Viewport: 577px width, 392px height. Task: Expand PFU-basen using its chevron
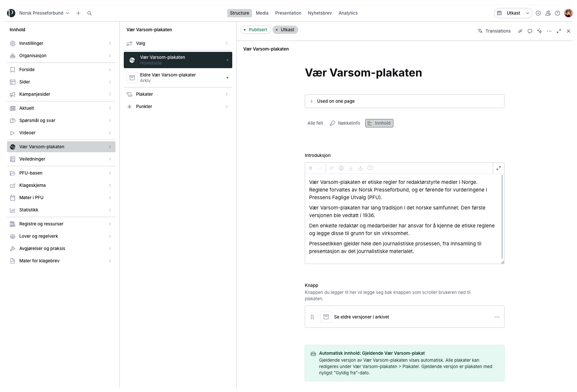110,173
